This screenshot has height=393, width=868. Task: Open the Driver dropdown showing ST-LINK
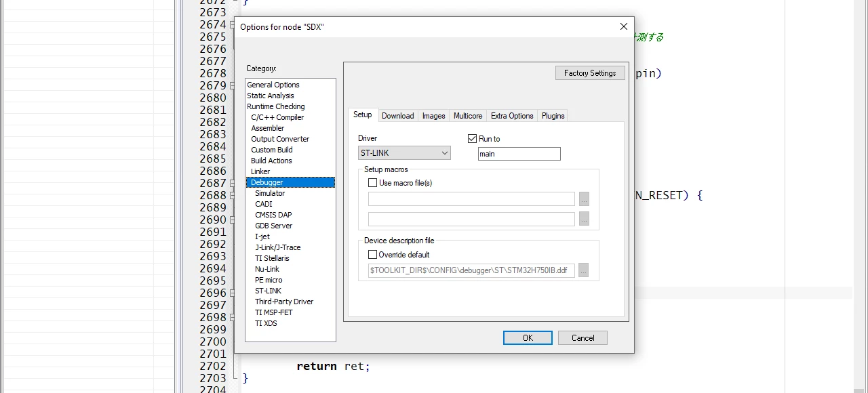404,153
